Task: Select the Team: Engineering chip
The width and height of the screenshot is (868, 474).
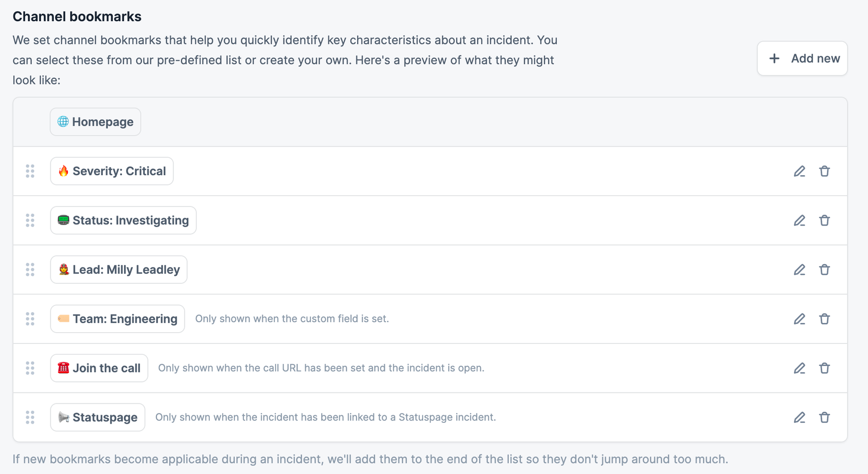Action: (x=118, y=319)
